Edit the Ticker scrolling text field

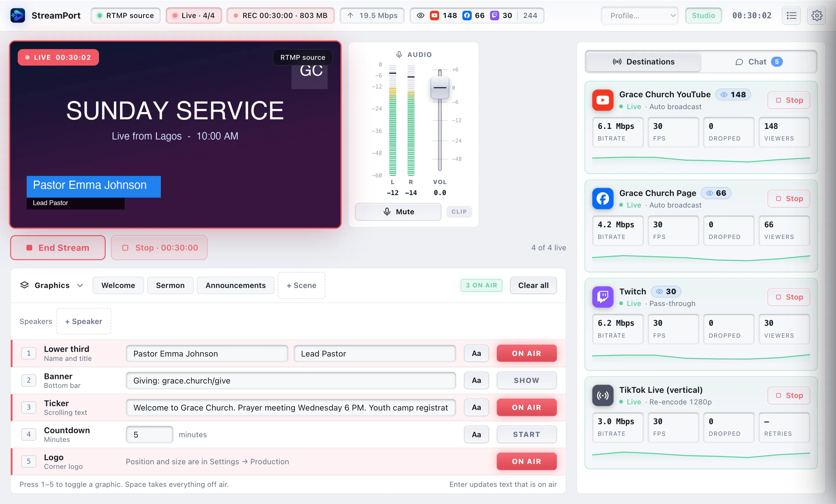[x=291, y=407]
